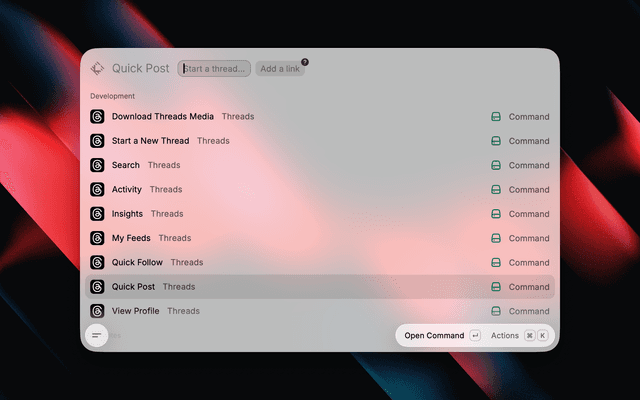640x400 pixels.
Task: Select the Activity command
Action: (x=320, y=189)
